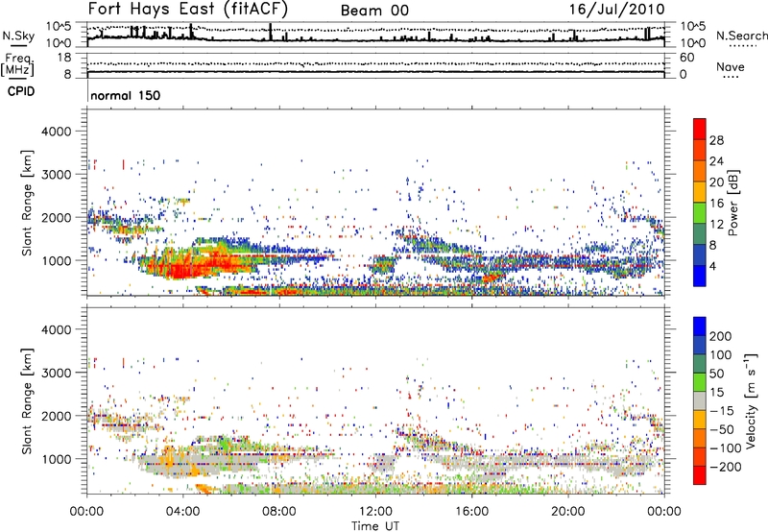This screenshot has width=768, height=532.
Task: Click the 'Freq. [MHz]' axis label
Action: (17, 65)
